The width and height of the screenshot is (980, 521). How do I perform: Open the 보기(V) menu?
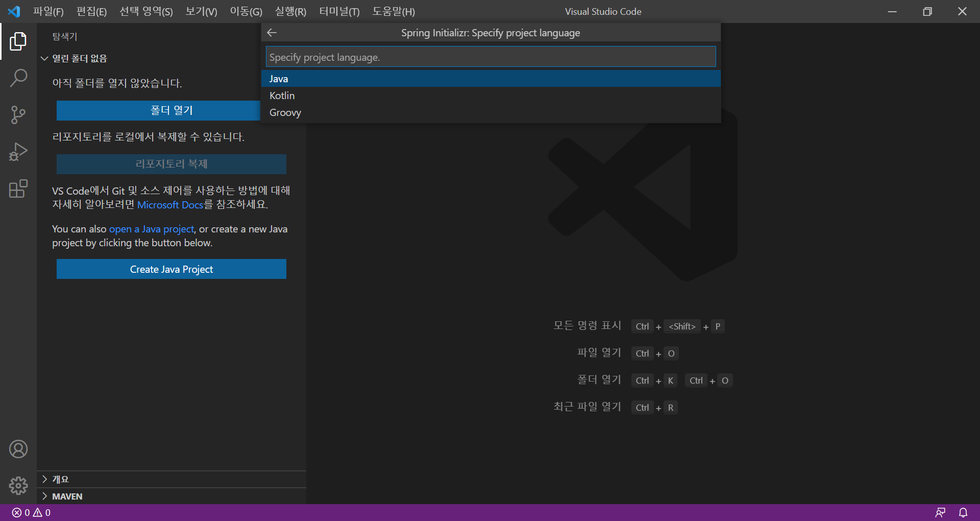tap(201, 11)
